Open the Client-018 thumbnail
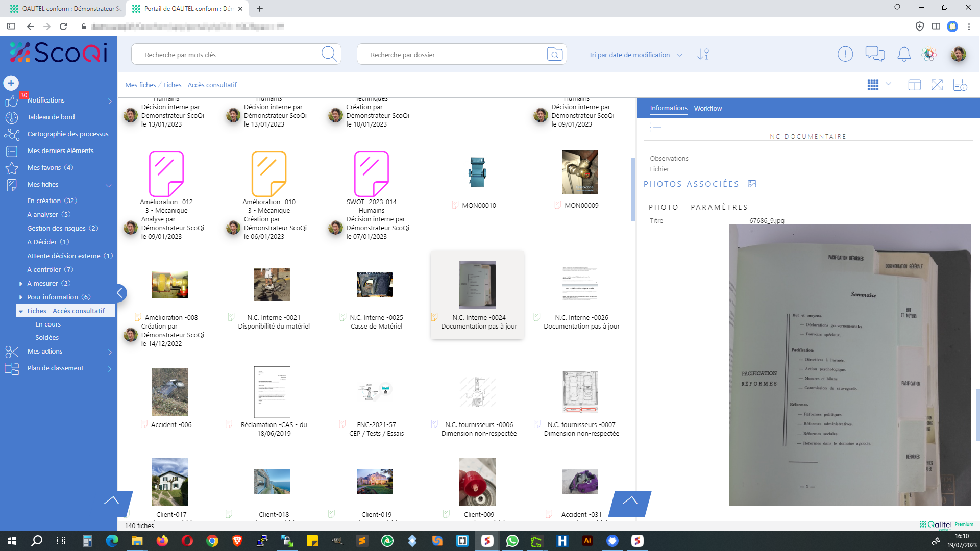 [x=272, y=482]
